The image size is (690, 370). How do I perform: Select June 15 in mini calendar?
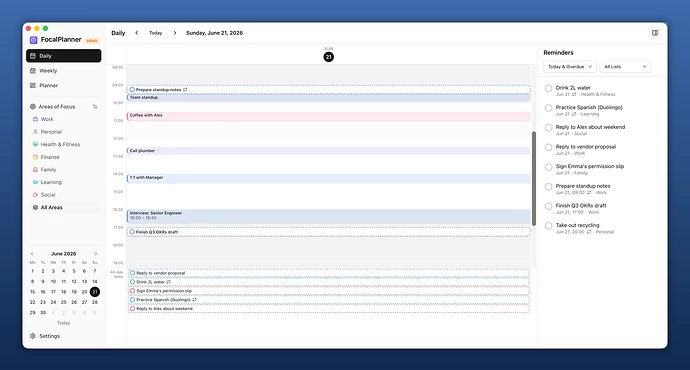coord(32,292)
